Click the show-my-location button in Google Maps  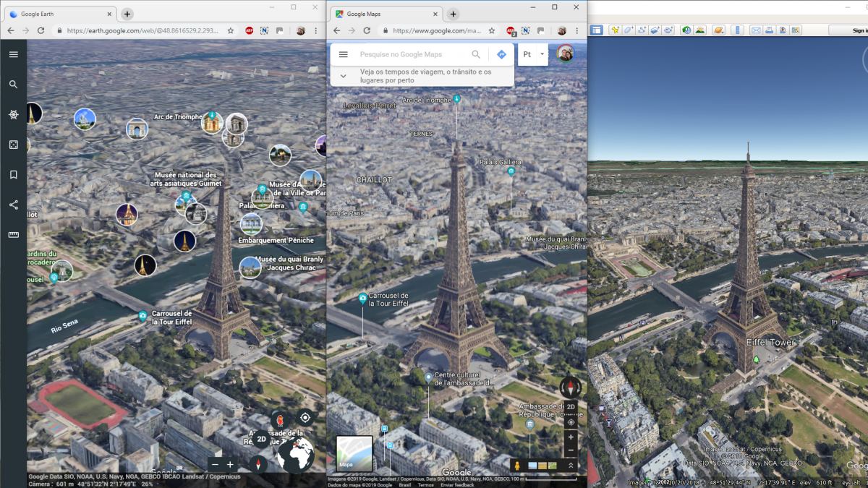click(571, 422)
